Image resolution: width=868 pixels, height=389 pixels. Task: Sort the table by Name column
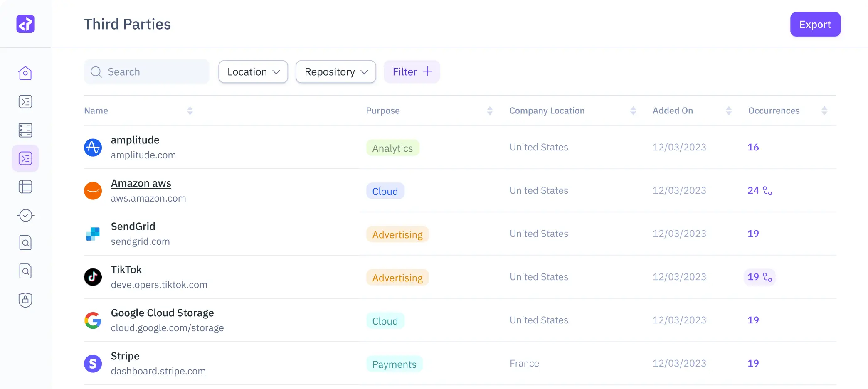pyautogui.click(x=190, y=111)
